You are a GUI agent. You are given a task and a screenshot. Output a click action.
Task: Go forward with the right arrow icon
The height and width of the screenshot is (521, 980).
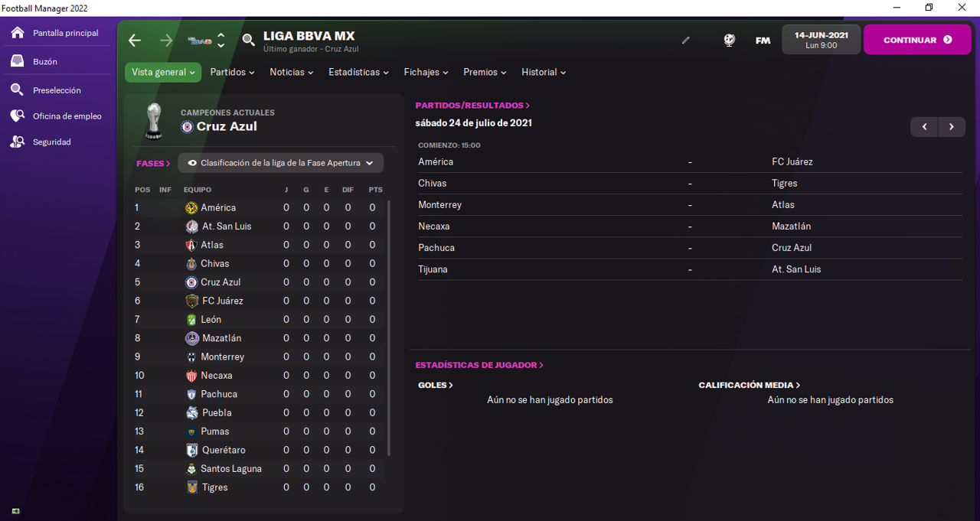[x=166, y=40]
